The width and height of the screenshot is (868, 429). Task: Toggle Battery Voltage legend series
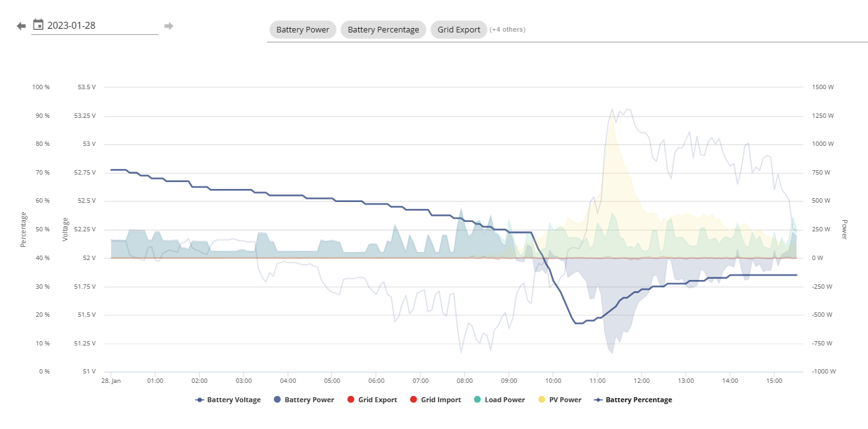(228, 400)
